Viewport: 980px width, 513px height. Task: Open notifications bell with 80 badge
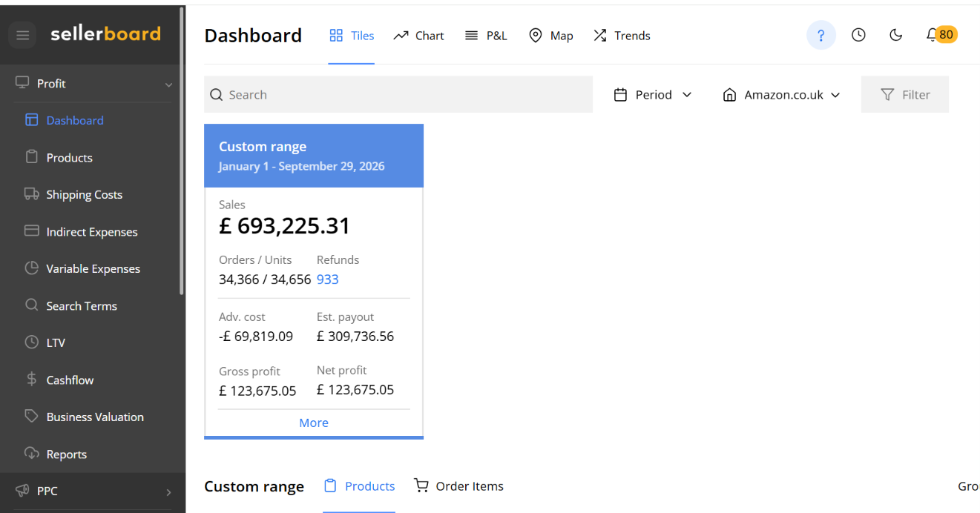[x=941, y=35]
